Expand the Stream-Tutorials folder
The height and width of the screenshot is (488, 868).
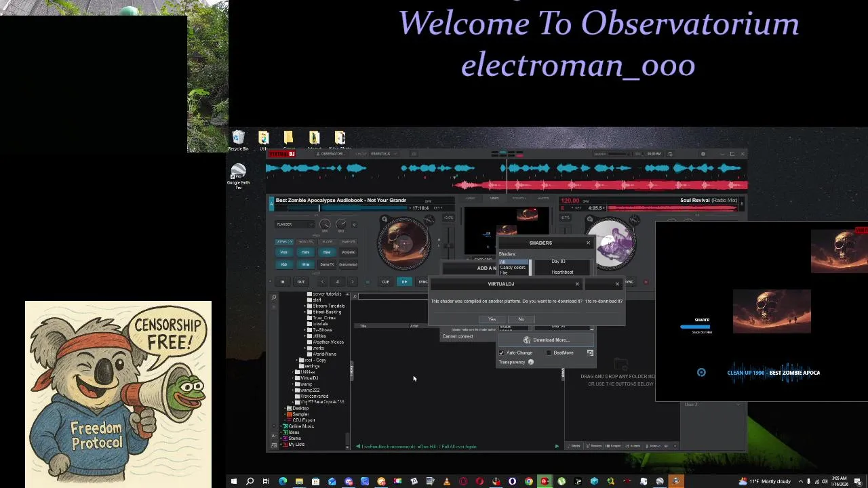pos(306,306)
